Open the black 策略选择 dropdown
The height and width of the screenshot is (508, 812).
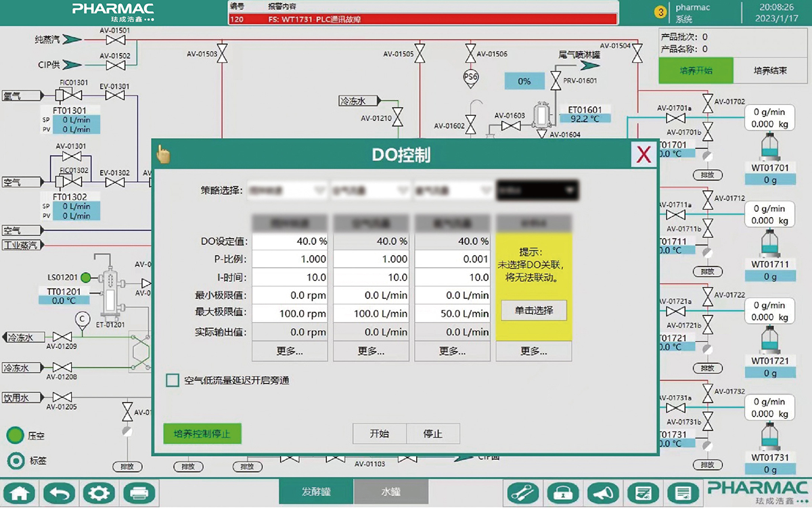pos(537,191)
